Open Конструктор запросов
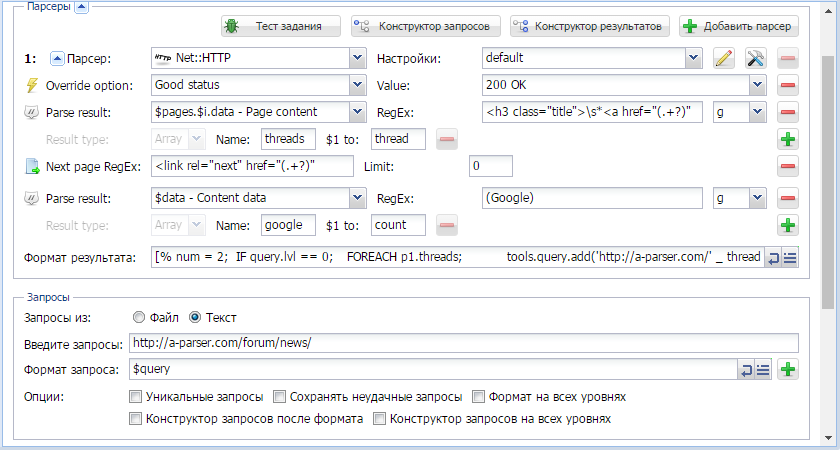The width and height of the screenshot is (840, 450). (x=426, y=26)
